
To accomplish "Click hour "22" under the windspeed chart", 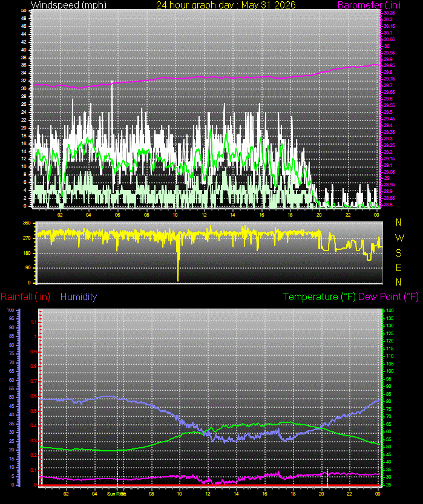I will pyautogui.click(x=348, y=215).
